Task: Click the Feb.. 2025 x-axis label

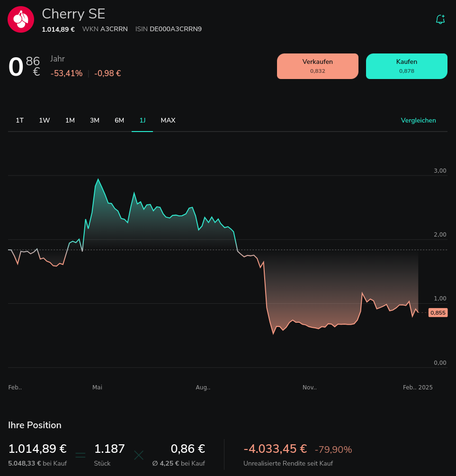Action: point(418,387)
